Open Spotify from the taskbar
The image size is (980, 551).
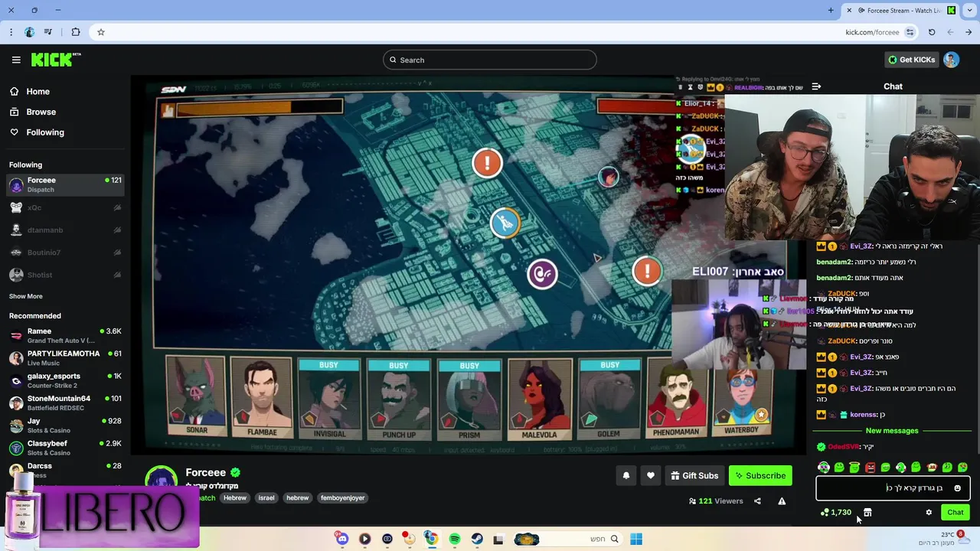coord(455,539)
